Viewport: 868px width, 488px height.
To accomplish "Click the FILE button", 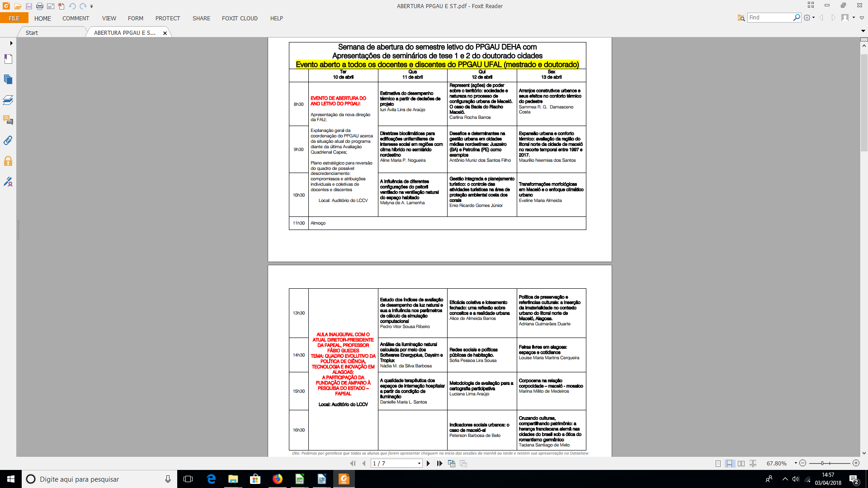I will pos(14,19).
